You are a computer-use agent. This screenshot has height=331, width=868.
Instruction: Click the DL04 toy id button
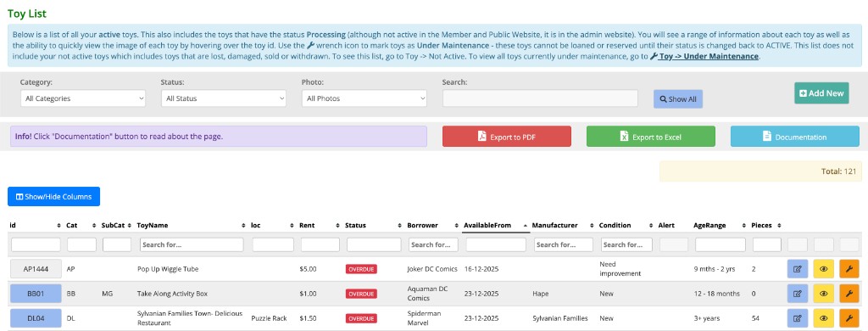click(x=36, y=318)
